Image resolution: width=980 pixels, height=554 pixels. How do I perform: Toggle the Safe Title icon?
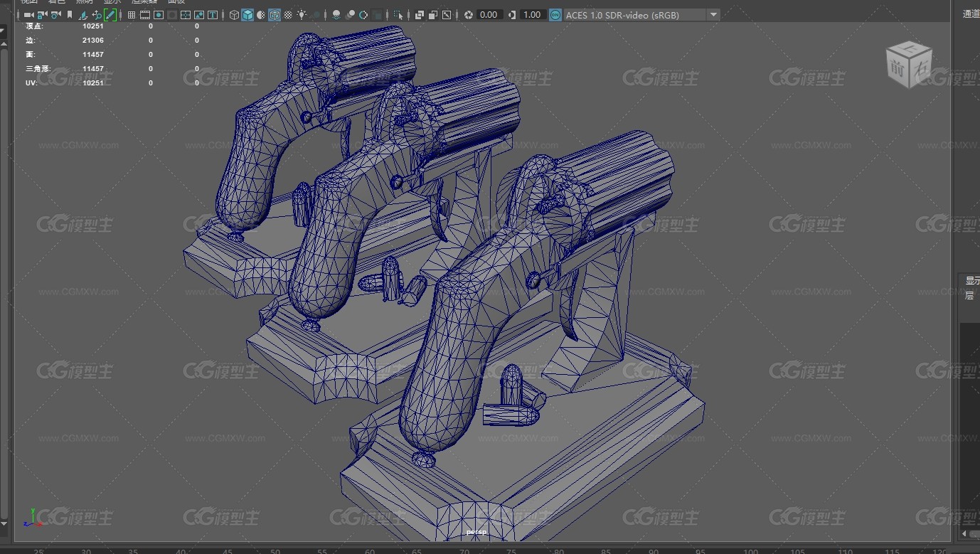(213, 14)
